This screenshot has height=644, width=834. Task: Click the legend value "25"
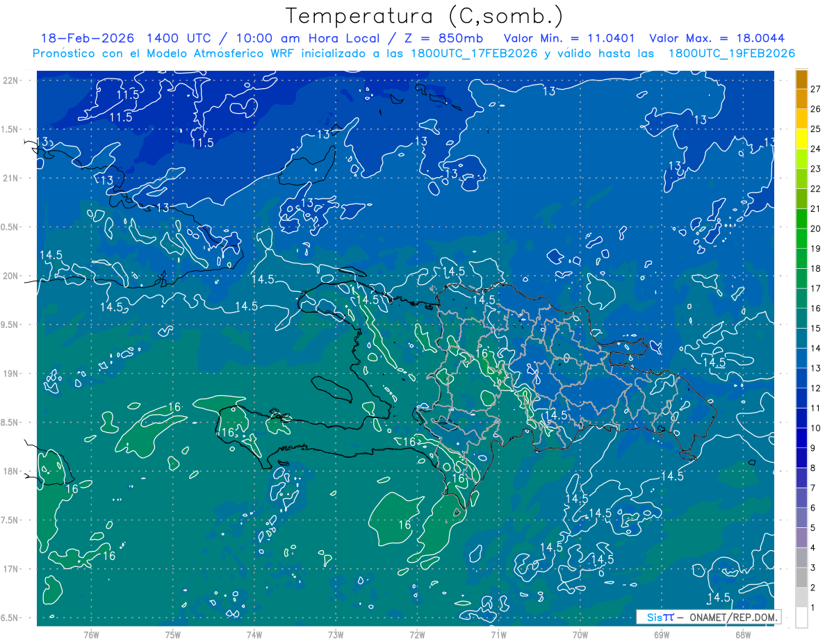[816, 129]
